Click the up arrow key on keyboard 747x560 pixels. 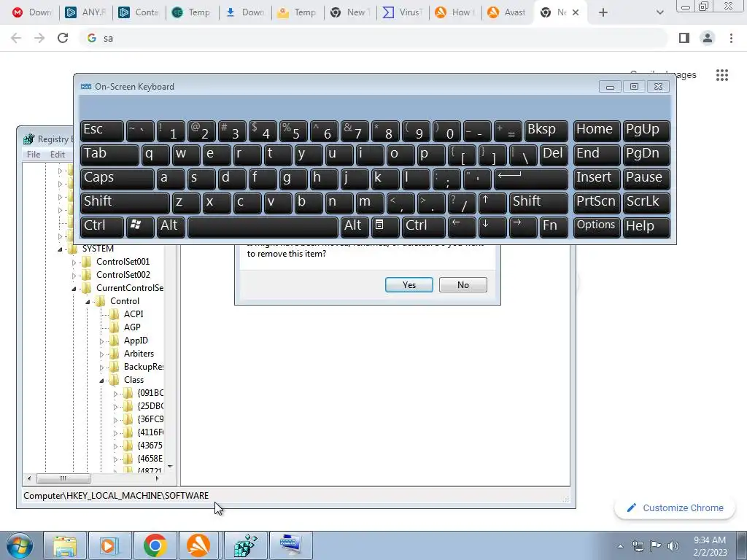coord(492,203)
